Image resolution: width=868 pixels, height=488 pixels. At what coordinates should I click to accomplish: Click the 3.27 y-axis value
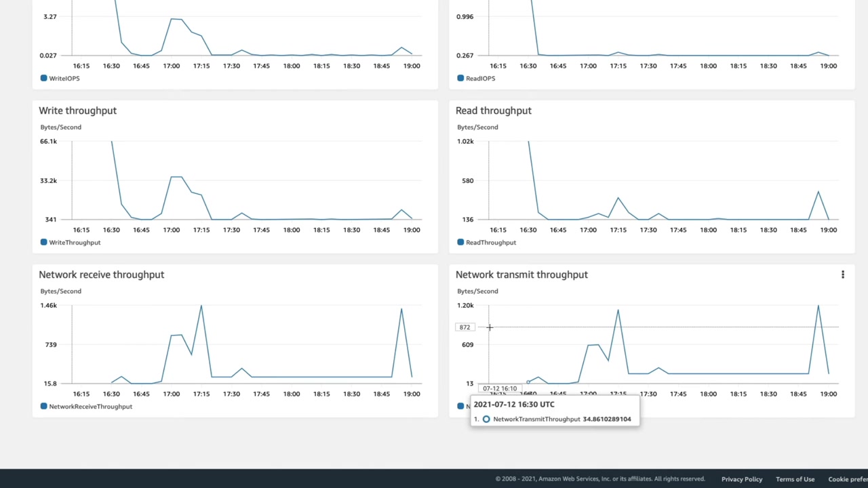coord(50,16)
